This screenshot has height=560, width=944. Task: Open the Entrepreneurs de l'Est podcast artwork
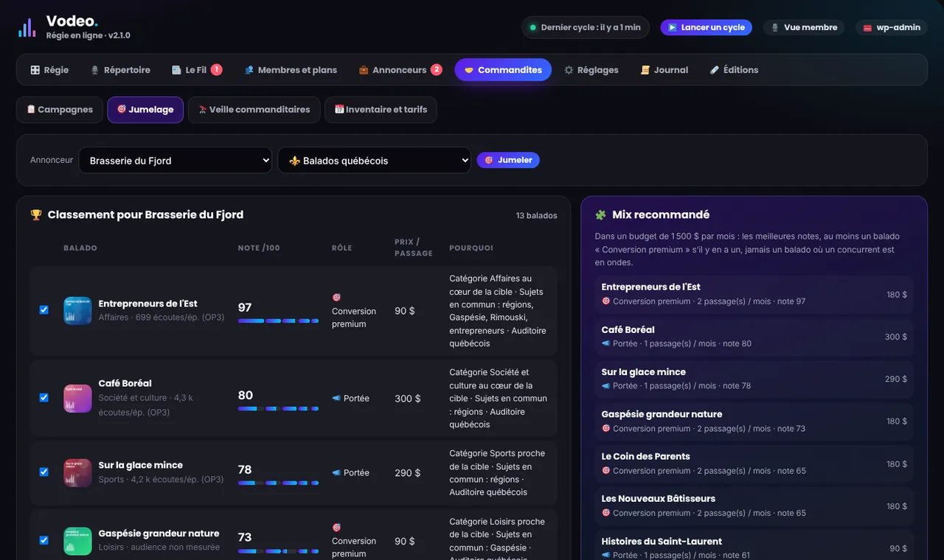(x=77, y=310)
